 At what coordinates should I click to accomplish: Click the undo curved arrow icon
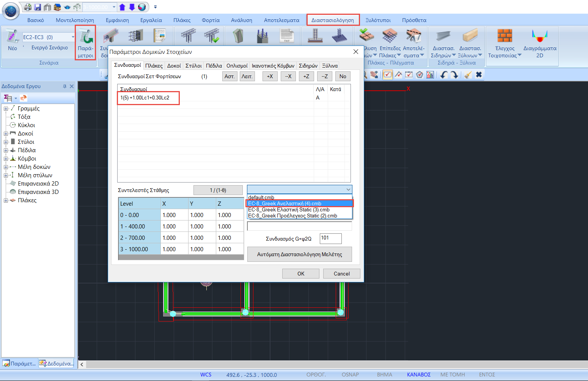pos(444,75)
